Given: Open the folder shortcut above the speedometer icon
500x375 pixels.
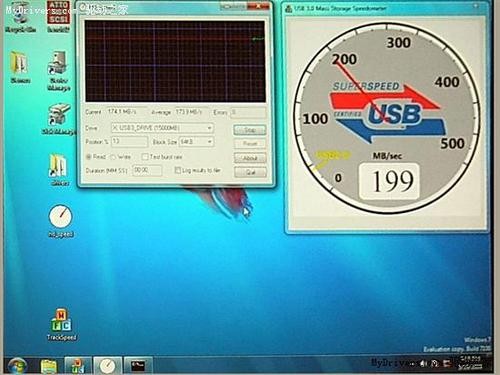Looking at the screenshot, I should pos(59,169).
